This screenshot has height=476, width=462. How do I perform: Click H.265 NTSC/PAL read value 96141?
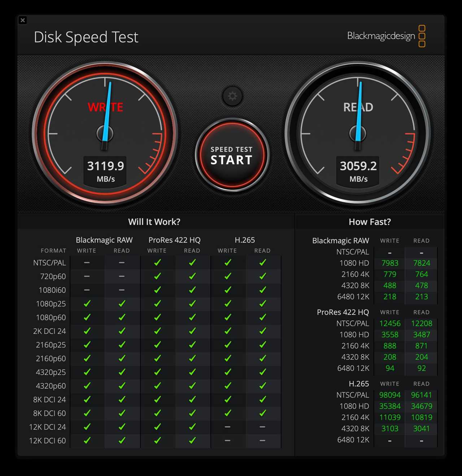coord(422,395)
